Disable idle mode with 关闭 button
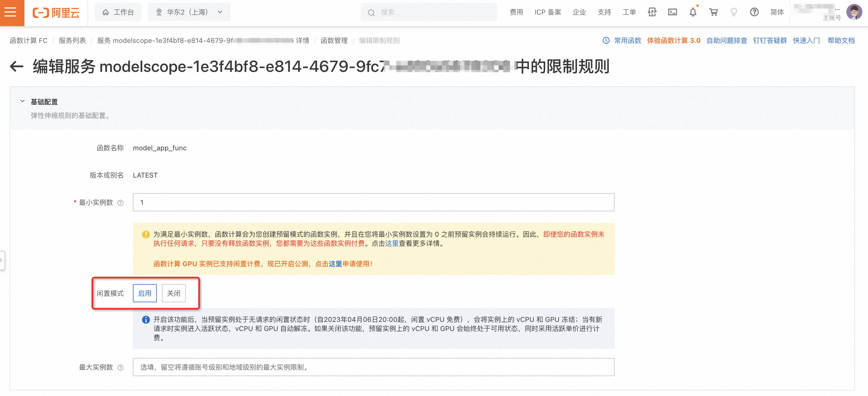868x396 pixels. point(174,293)
